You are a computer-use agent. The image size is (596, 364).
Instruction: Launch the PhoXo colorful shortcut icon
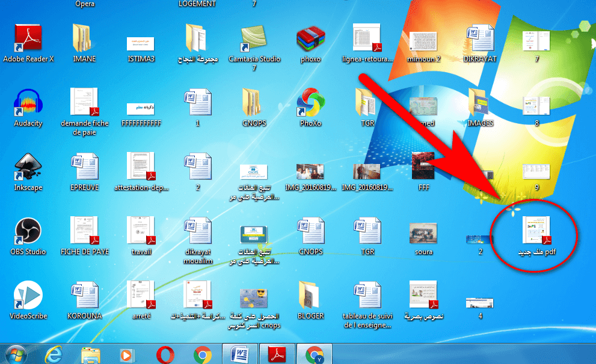pyautogui.click(x=310, y=102)
